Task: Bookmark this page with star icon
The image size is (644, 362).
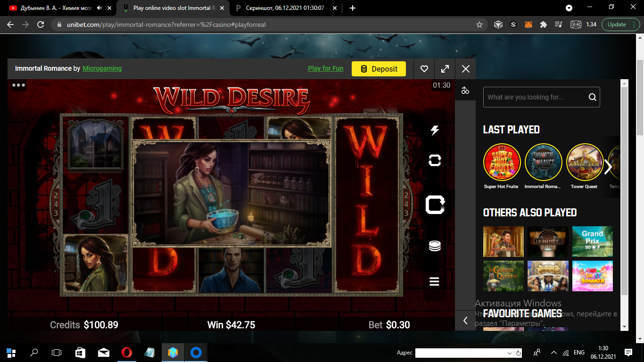Action: click(x=479, y=25)
